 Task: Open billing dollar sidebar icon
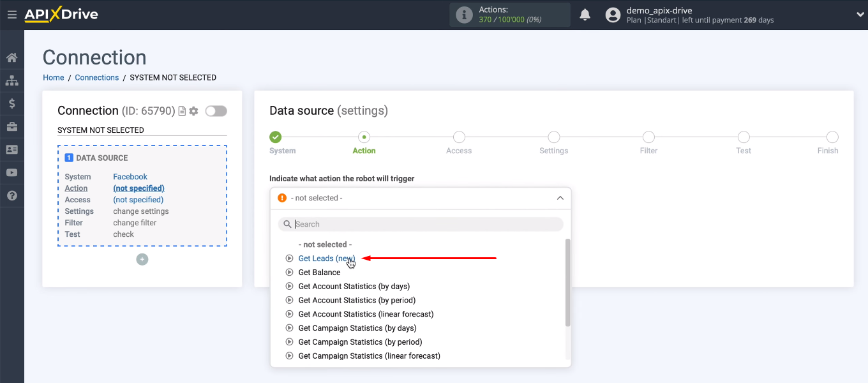pyautogui.click(x=11, y=104)
